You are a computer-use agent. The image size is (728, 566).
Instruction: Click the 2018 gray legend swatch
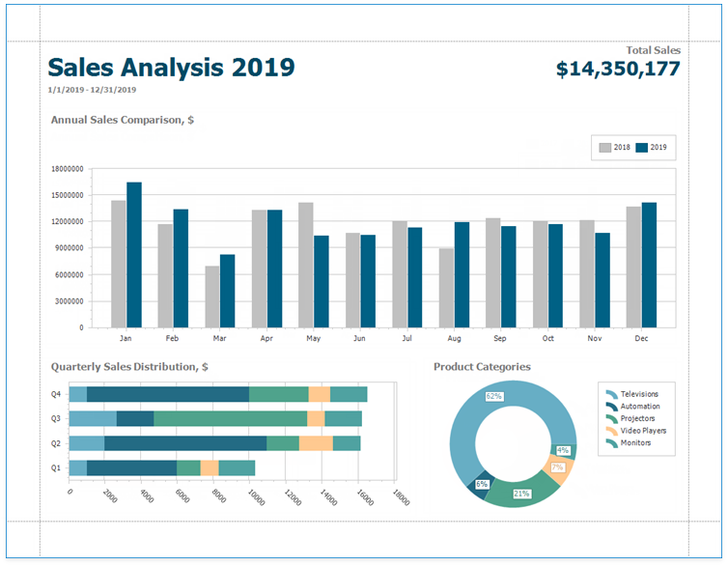604,148
